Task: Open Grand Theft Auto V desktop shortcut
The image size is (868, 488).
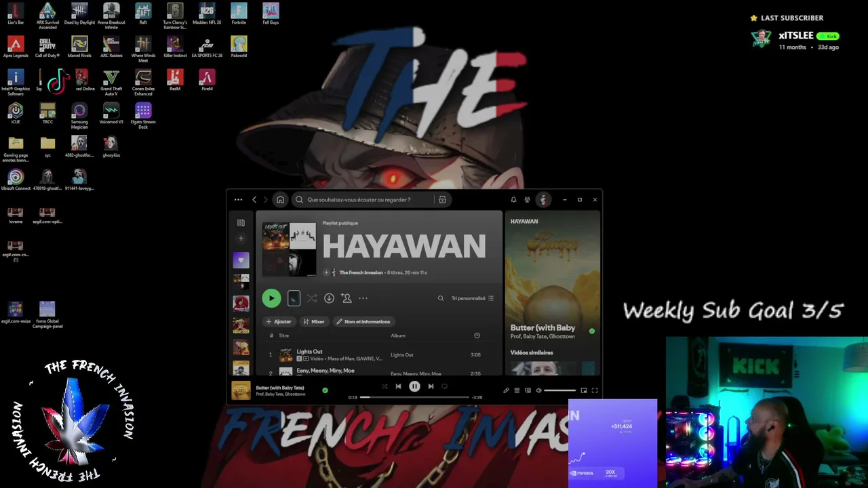Action: (x=111, y=83)
